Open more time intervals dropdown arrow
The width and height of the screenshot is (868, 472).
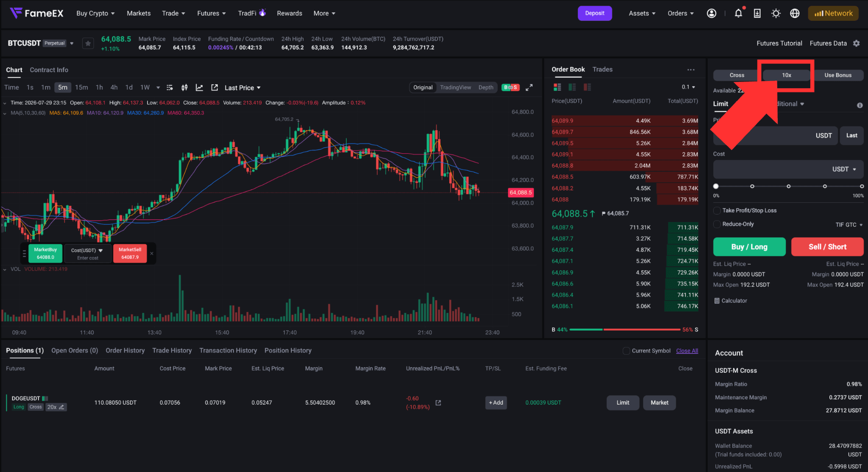point(158,87)
